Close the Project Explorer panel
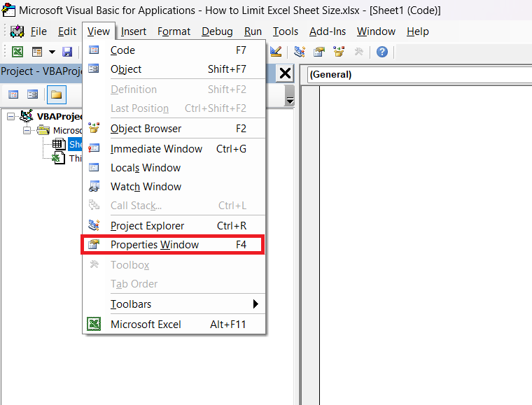This screenshot has width=532, height=405. [285, 73]
